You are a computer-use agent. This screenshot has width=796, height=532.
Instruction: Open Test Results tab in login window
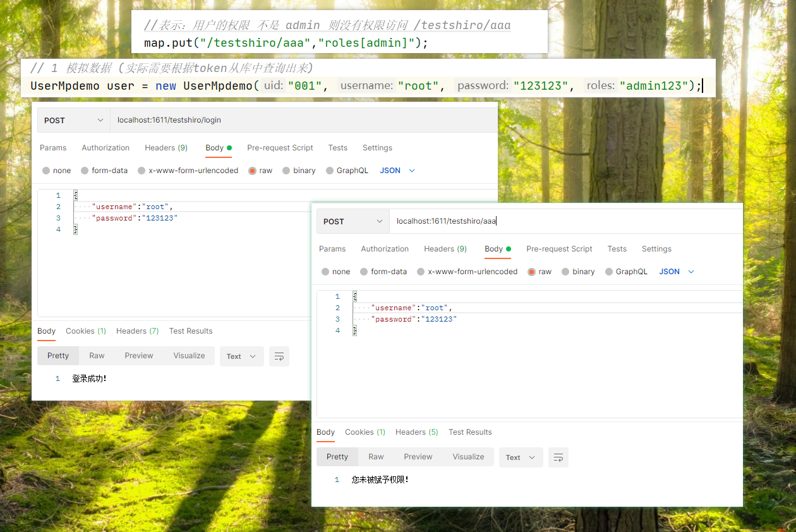pos(191,331)
